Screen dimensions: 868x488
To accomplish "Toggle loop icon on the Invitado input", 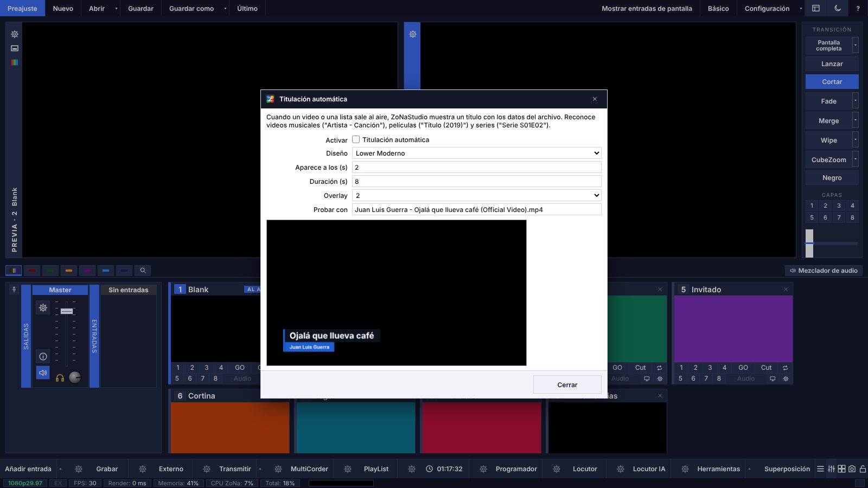I will 785,368.
